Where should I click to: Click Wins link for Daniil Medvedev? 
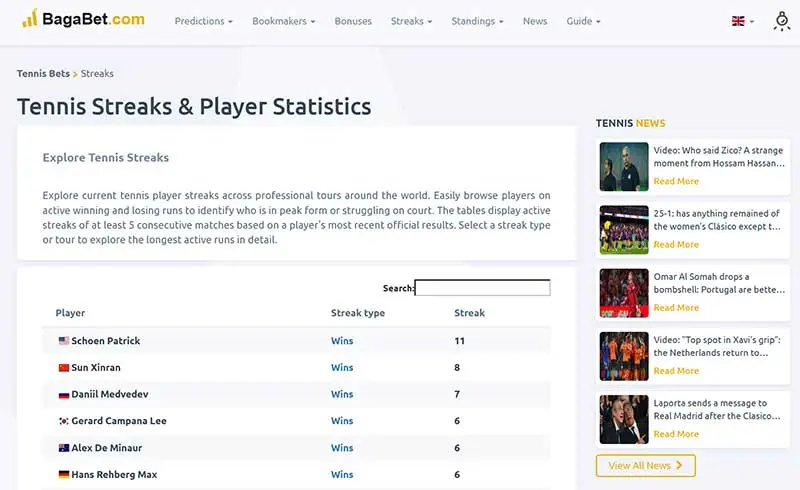342,394
